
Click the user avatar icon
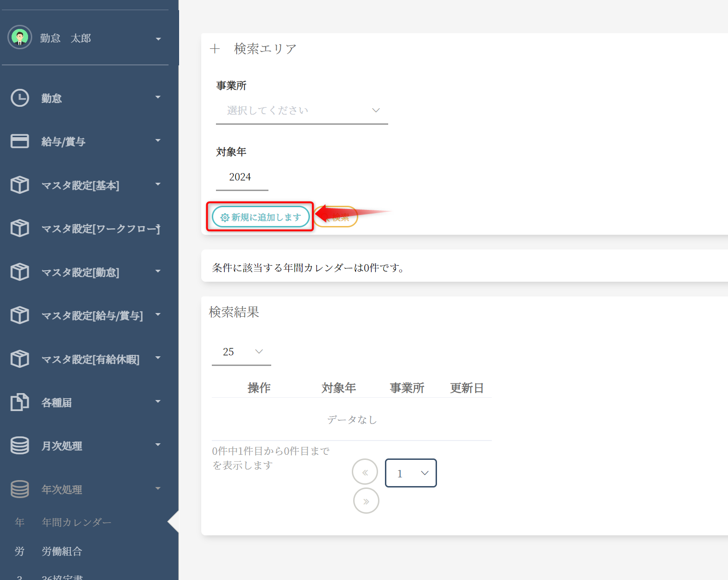pos(20,37)
